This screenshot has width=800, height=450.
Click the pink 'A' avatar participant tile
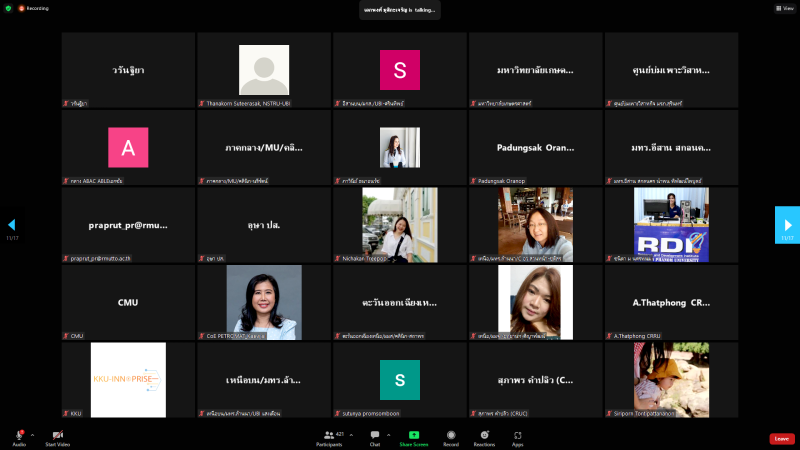coord(128,147)
